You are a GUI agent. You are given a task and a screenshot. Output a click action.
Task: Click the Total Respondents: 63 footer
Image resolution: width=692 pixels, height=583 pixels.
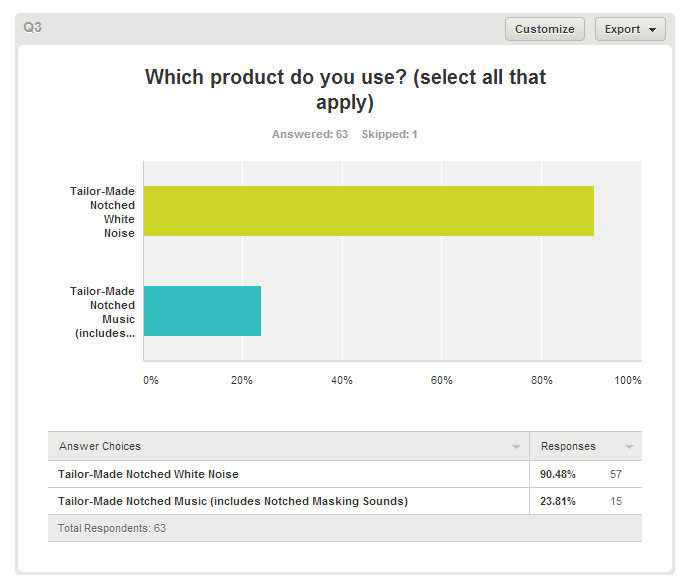(112, 527)
